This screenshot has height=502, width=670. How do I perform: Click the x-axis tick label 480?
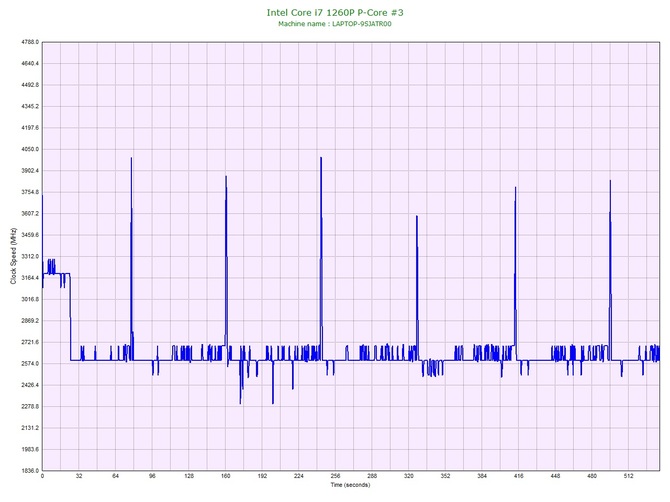pos(592,476)
